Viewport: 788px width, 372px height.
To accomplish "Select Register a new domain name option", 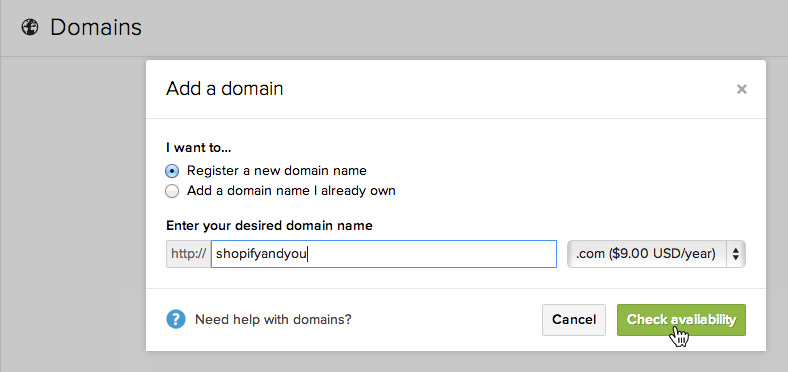I will pyautogui.click(x=172, y=171).
